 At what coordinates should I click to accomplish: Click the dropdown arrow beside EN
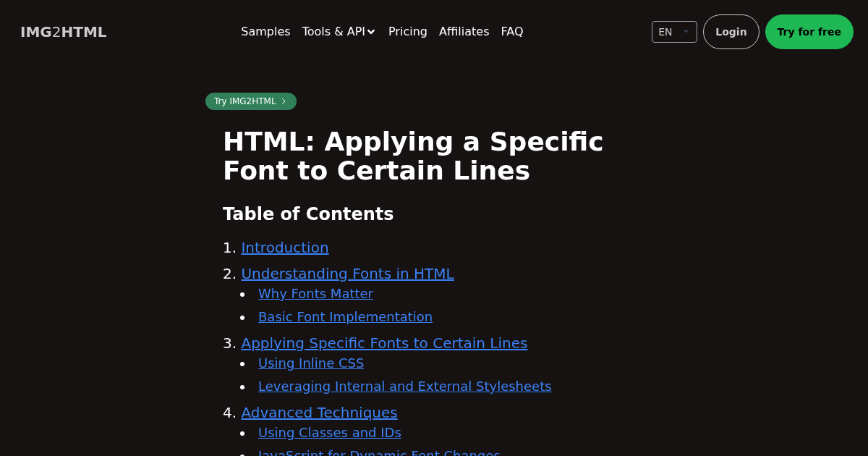coord(686,32)
